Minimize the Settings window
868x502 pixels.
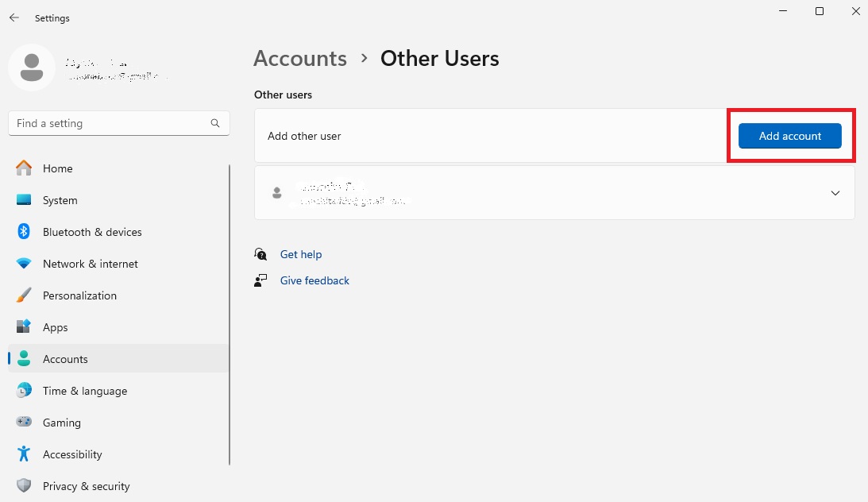tap(783, 11)
